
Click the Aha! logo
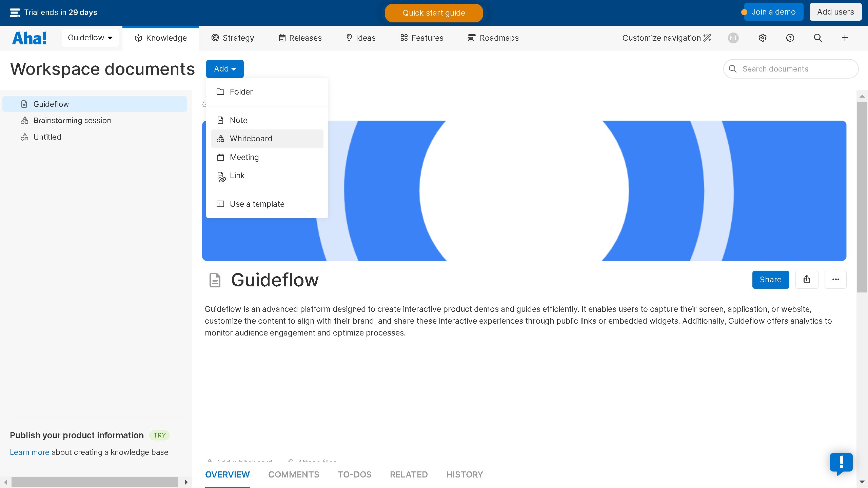point(29,38)
